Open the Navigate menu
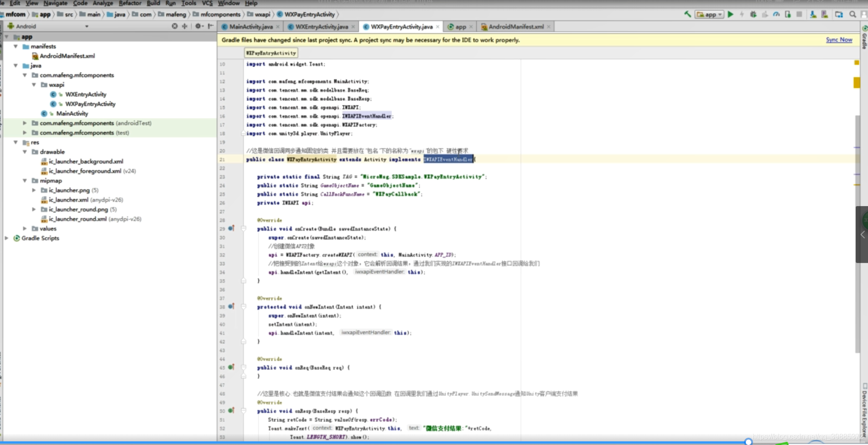This screenshot has height=445, width=868. [x=55, y=3]
